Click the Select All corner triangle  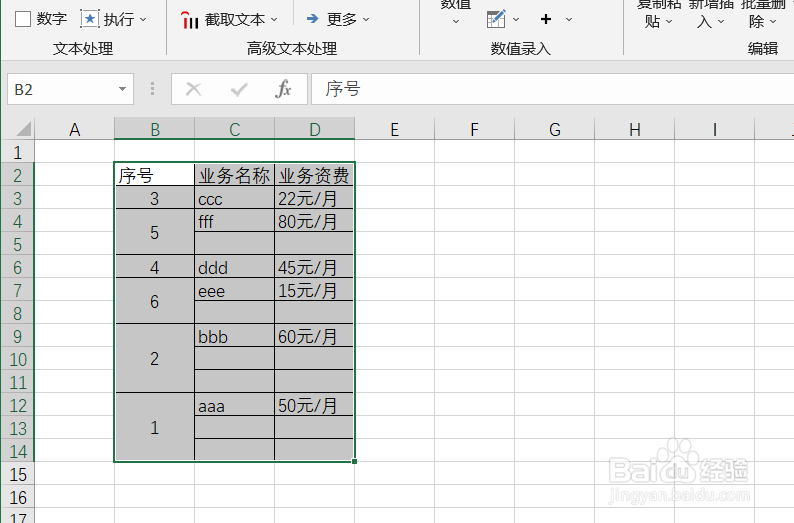click(x=23, y=129)
